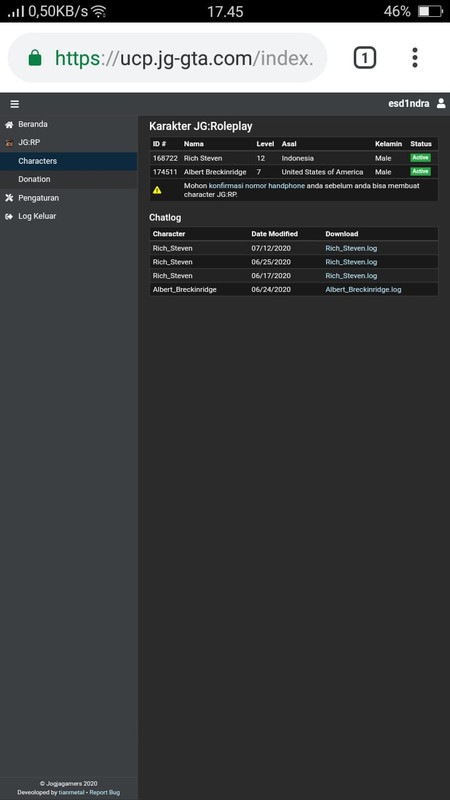Click the Asal cell Indonesia
450x800 pixels.
(x=298, y=159)
